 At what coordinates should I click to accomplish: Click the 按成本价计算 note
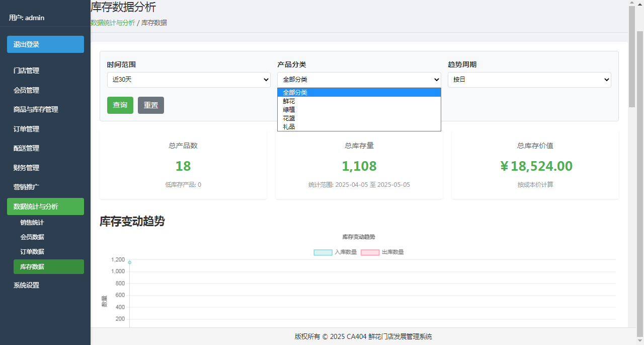(535, 185)
